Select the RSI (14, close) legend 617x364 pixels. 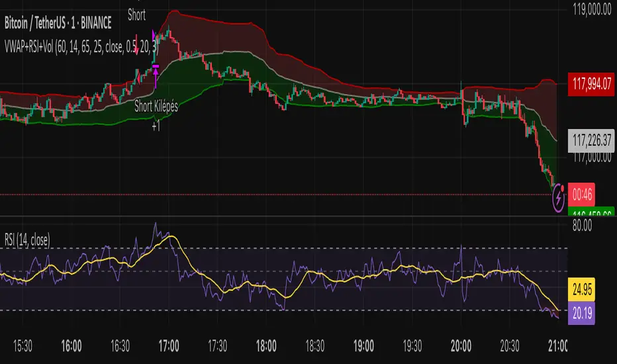click(x=27, y=240)
